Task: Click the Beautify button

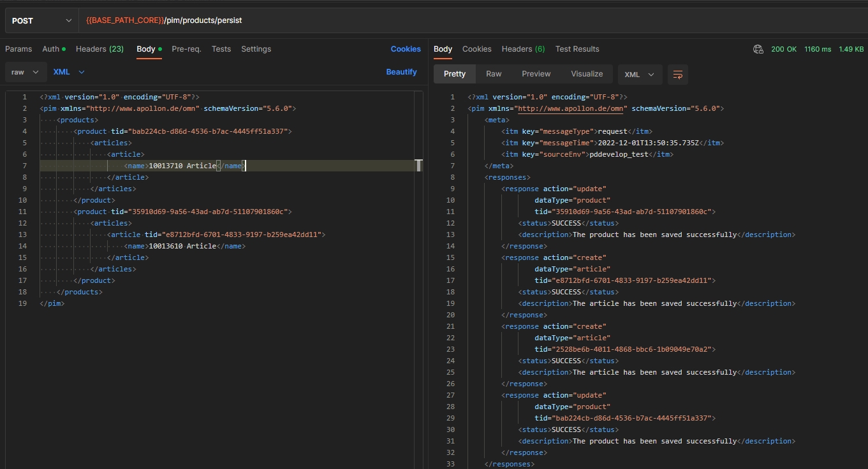Action: tap(401, 72)
